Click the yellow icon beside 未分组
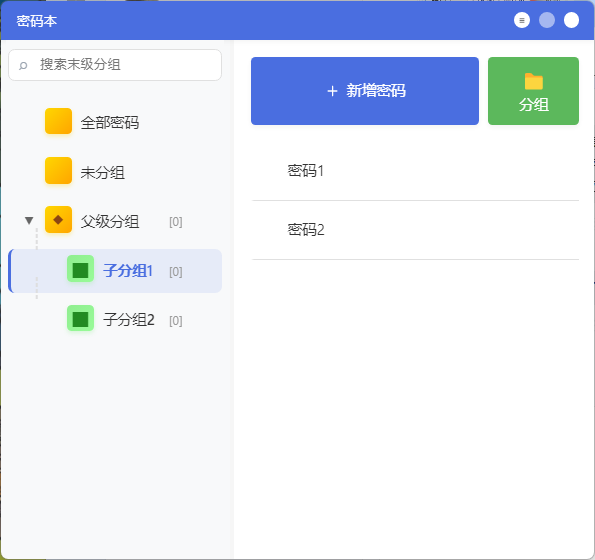595x560 pixels. tap(58, 171)
